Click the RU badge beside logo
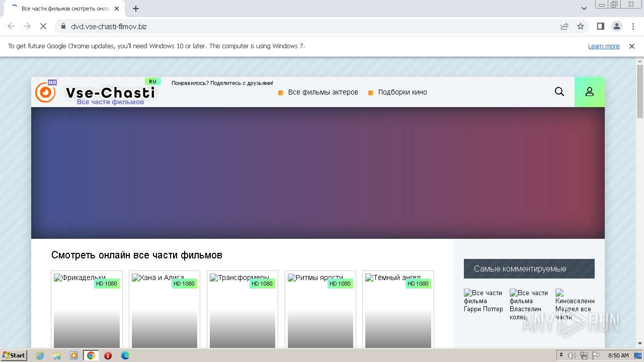 [x=152, y=81]
